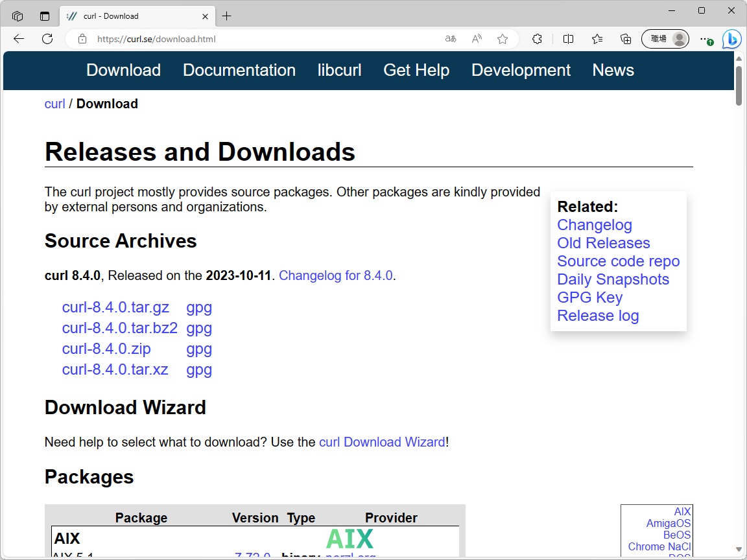The height and width of the screenshot is (560, 747).
Task: Open the Documentation menu item
Action: pos(239,70)
